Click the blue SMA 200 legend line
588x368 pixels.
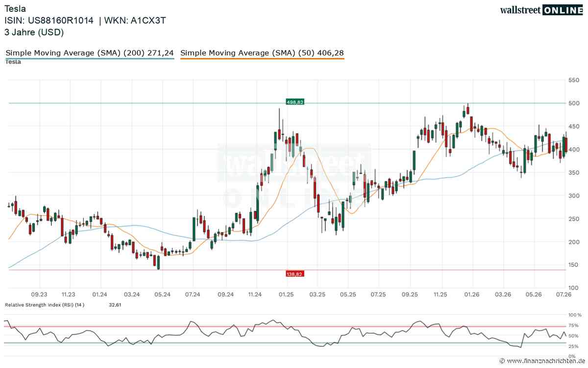[x=90, y=58]
